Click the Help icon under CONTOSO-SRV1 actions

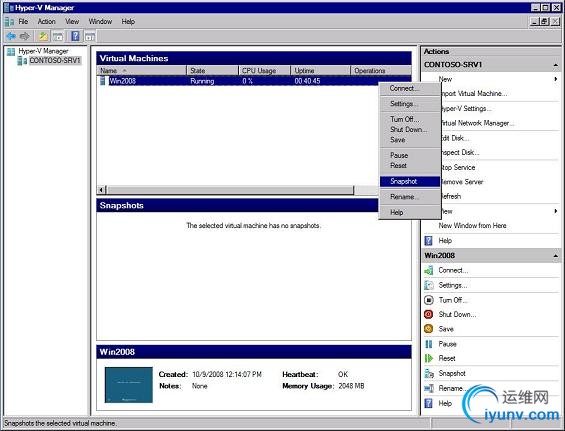[428, 241]
